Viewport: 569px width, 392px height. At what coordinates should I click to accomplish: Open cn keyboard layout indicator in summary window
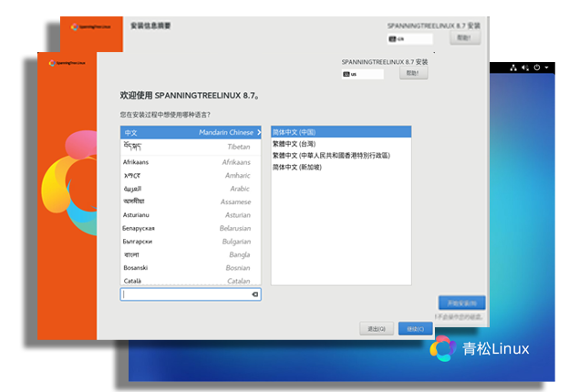[409, 39]
